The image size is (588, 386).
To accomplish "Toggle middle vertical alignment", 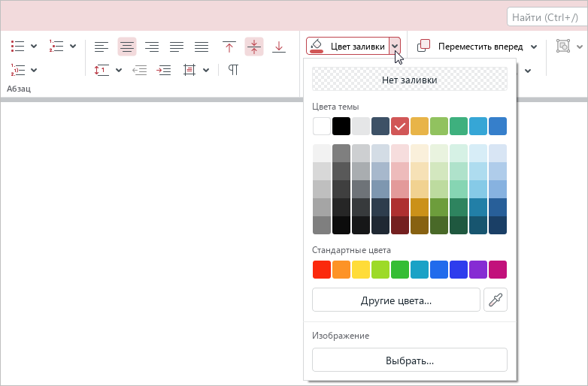I will (254, 47).
